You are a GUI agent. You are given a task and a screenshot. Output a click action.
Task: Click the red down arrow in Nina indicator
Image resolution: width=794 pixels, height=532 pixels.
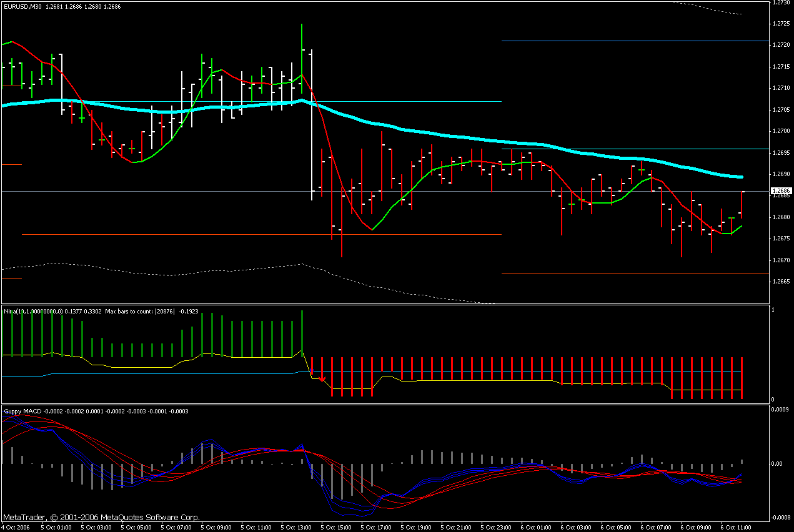pos(322,378)
